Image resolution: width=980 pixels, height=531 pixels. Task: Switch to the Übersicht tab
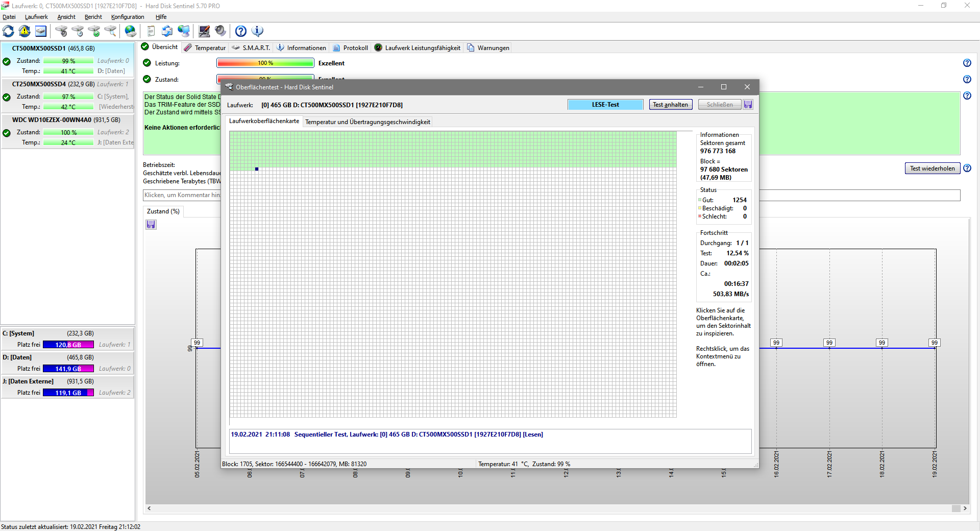click(x=159, y=47)
